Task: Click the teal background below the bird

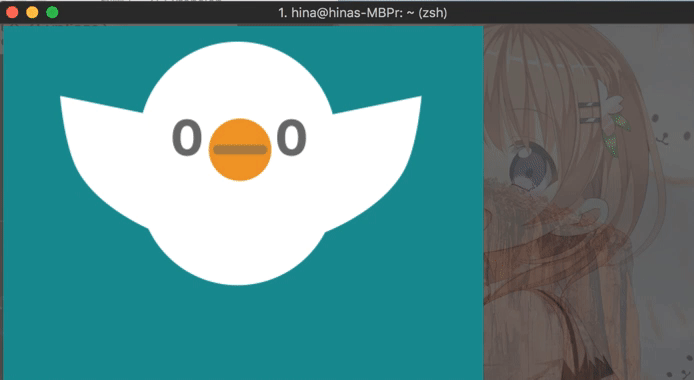Action: coord(241,332)
